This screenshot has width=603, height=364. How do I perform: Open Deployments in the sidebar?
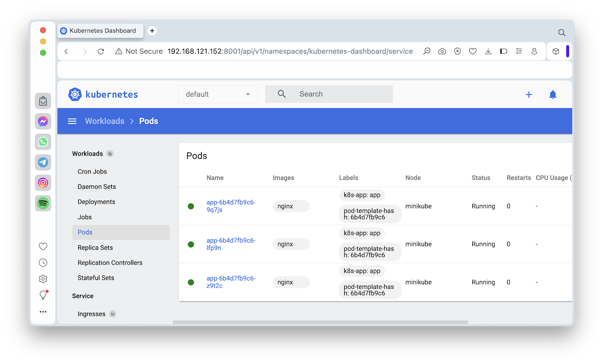point(96,202)
